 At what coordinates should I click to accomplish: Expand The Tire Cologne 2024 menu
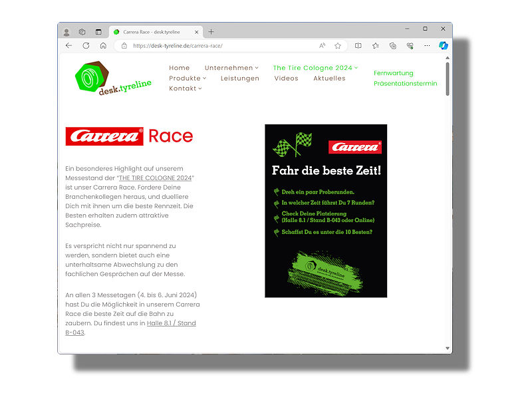tap(315, 68)
